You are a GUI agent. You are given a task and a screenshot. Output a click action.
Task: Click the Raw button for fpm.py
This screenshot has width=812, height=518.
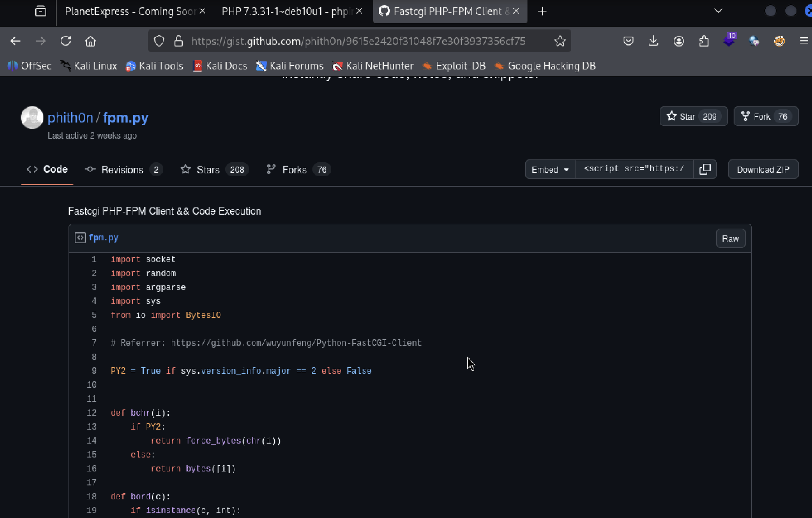(x=730, y=239)
